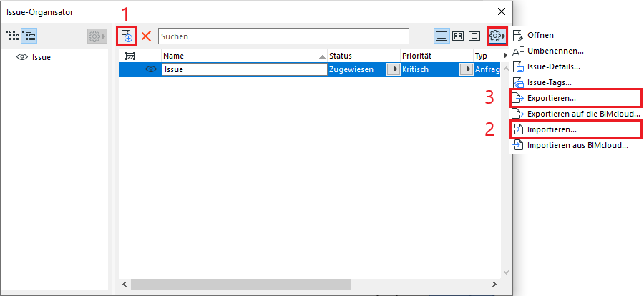Click the red X delete icon
Viewport: 644px width, 296px height.
(x=147, y=36)
